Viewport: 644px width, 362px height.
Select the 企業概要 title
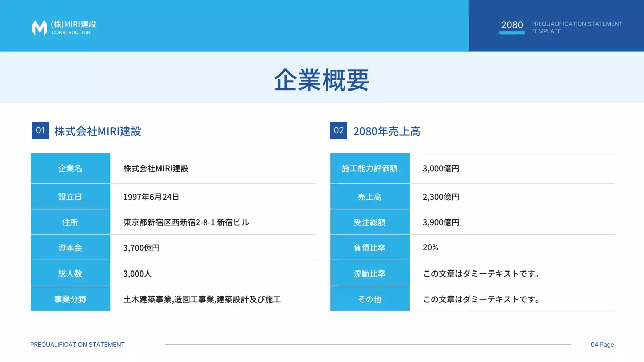pos(321,79)
